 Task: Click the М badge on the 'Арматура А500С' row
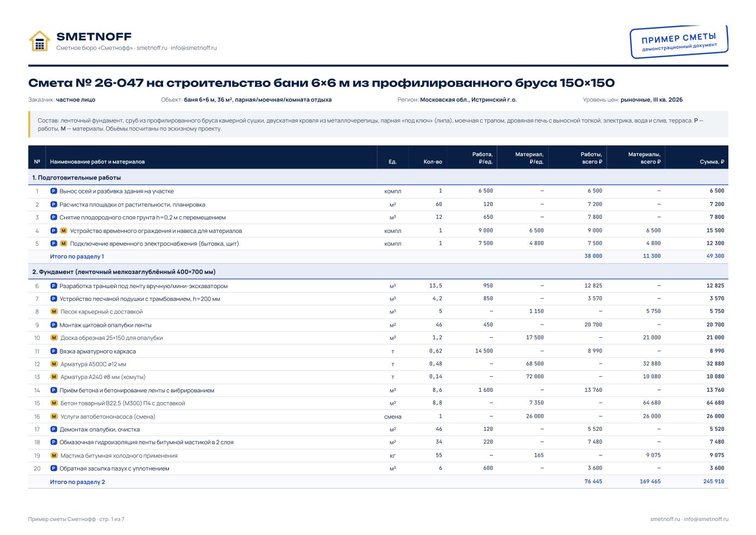tap(54, 364)
